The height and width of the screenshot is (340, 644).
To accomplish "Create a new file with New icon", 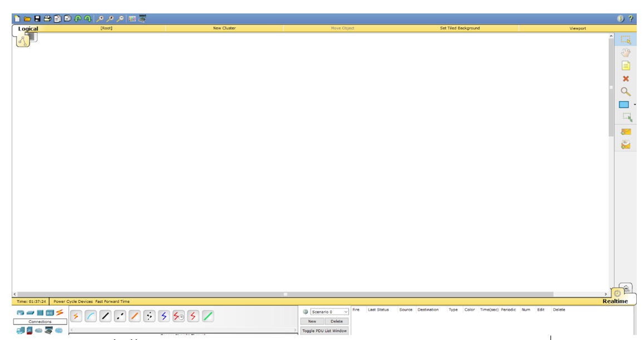I will (17, 18).
